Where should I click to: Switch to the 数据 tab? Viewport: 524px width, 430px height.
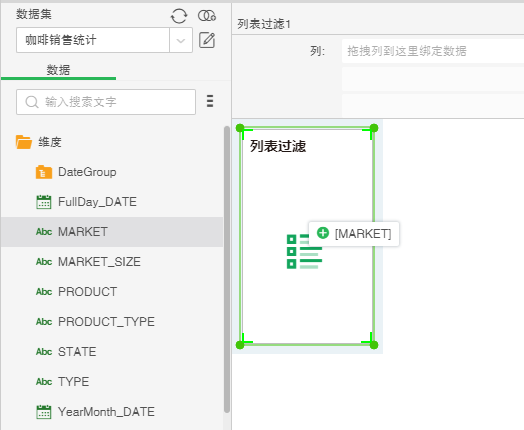(x=58, y=70)
